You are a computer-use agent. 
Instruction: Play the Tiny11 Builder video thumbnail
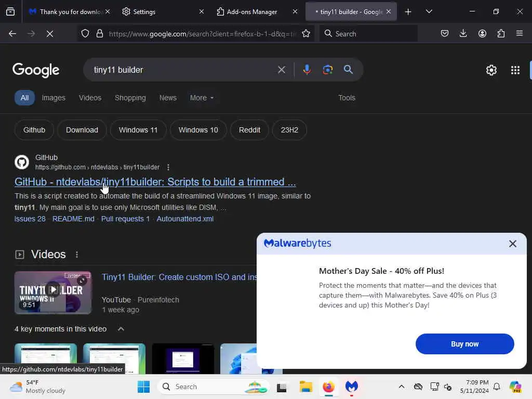(53, 292)
